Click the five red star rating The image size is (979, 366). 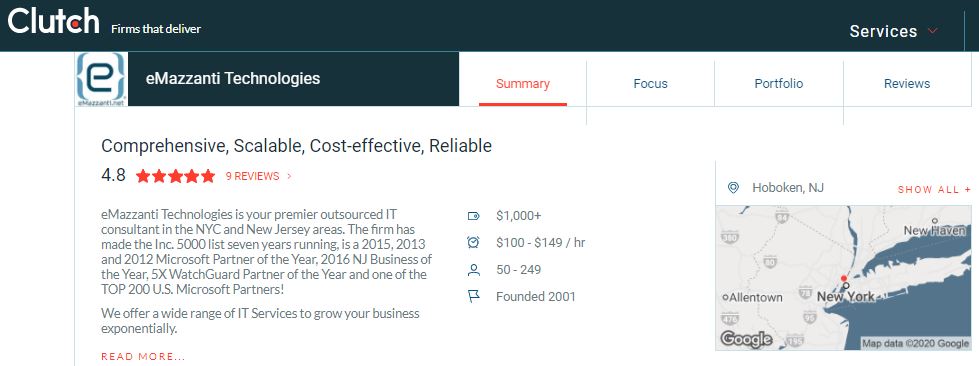[175, 176]
